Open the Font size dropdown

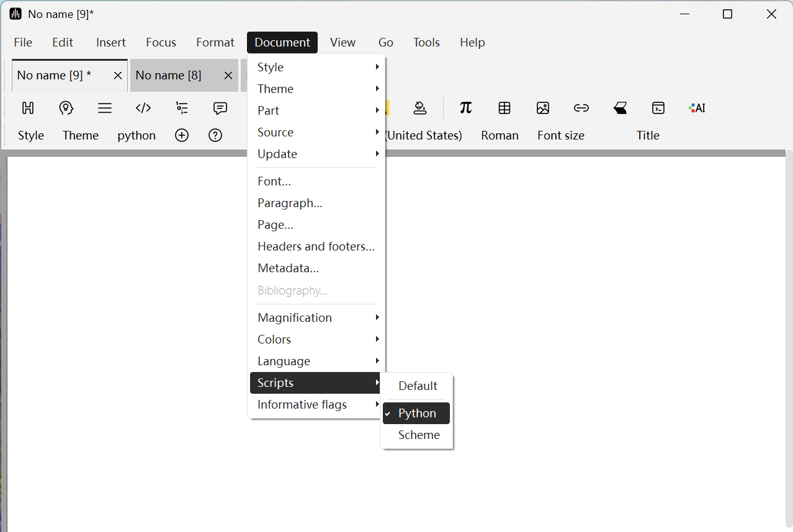click(561, 135)
